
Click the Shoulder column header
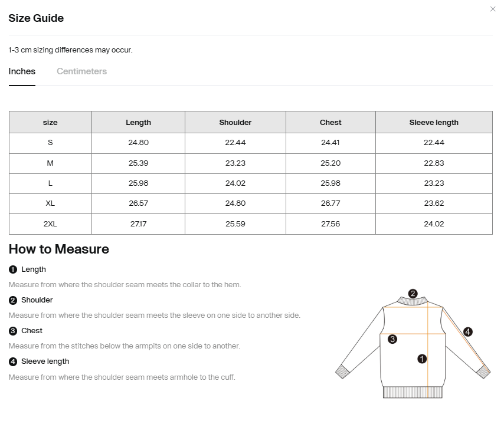[235, 123]
